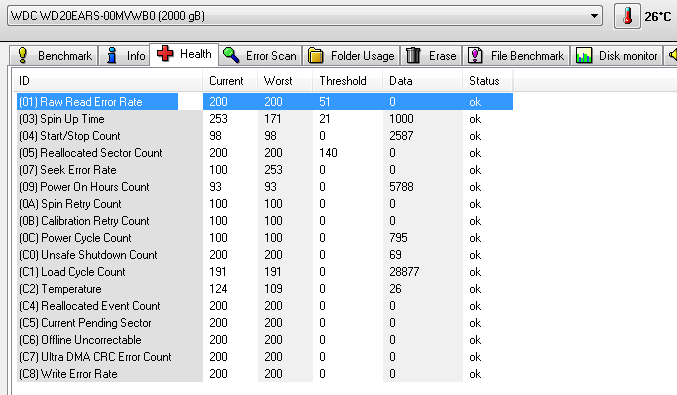Select the (01) Raw Read Error Rate row
The width and height of the screenshot is (677, 395).
click(264, 102)
